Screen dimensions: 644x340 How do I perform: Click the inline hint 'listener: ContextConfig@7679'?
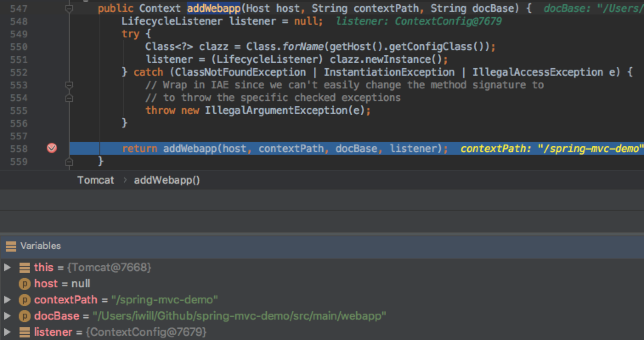(x=418, y=21)
